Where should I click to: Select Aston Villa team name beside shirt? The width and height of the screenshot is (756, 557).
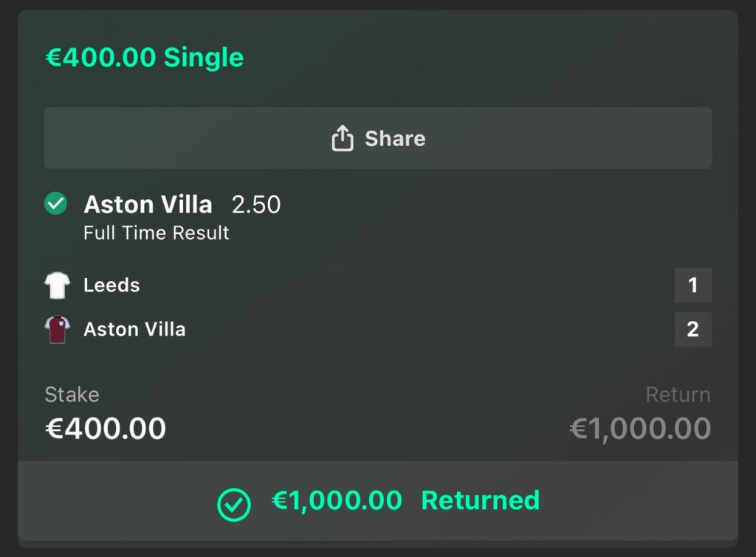tap(134, 329)
